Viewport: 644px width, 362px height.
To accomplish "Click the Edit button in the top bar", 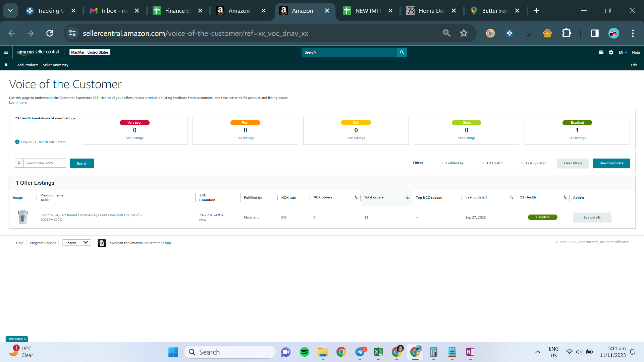I will (x=634, y=65).
